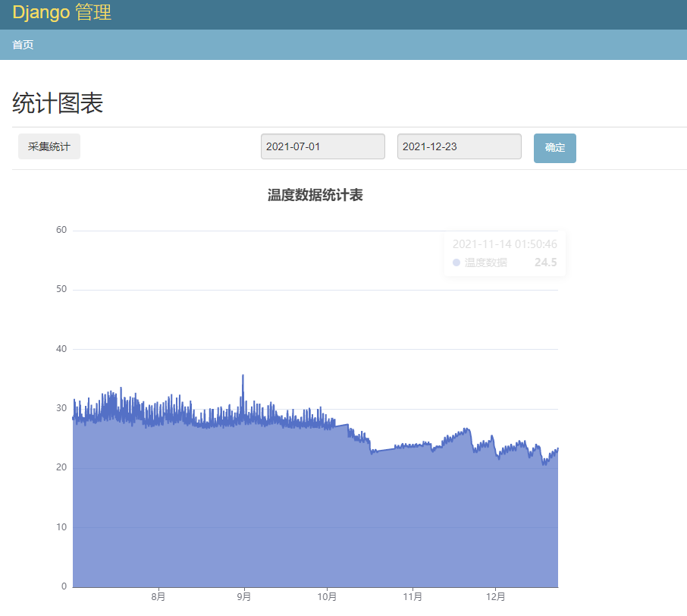This screenshot has height=616, width=687.
Task: Open the Django 管理 site title link
Action: [x=61, y=12]
